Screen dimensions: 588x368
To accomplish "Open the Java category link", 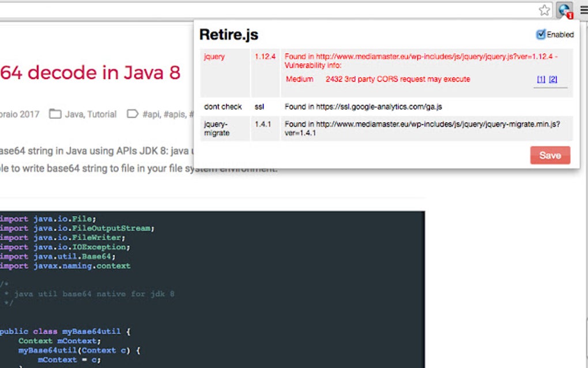I will click(x=76, y=114).
